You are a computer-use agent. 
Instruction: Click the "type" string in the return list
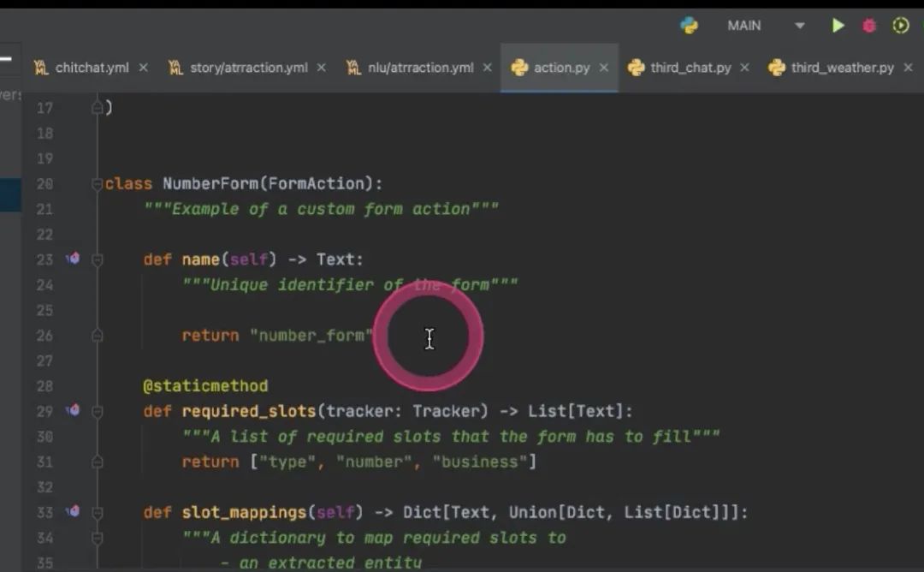(287, 462)
